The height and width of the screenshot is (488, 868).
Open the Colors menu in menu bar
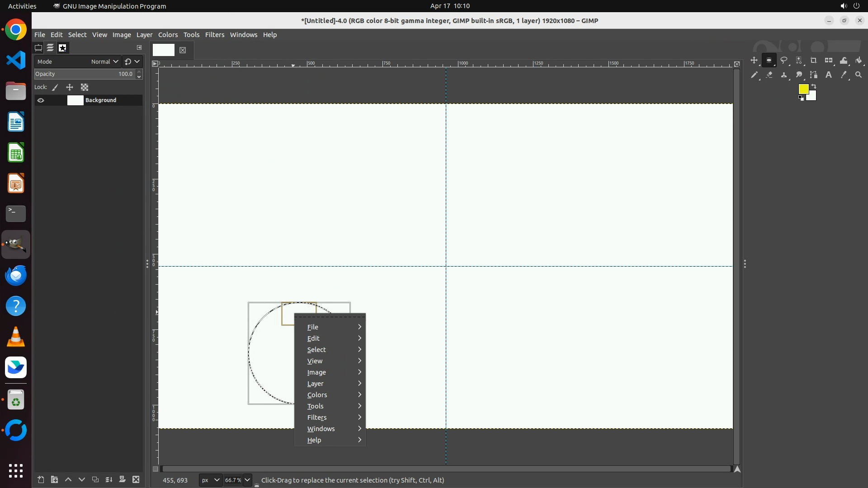168,35
